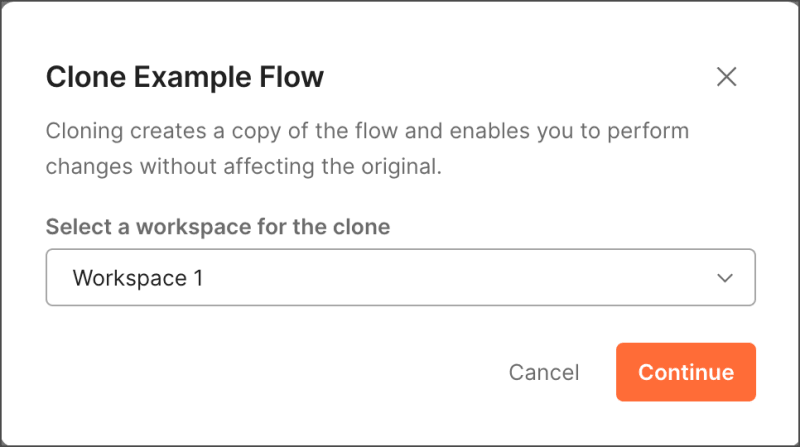The height and width of the screenshot is (447, 800).
Task: Click the phrase 'enables you' in the description
Action: coord(506,131)
